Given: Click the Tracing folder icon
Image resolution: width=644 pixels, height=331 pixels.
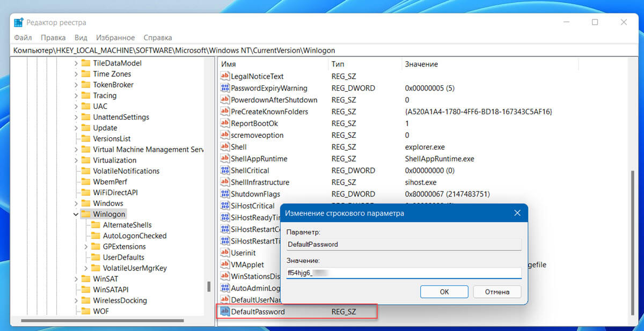Looking at the screenshot, I should pyautogui.click(x=85, y=95).
